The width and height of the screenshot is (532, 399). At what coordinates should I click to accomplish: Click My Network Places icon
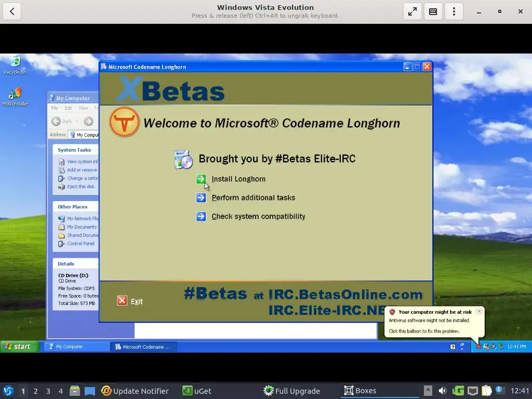61,219
